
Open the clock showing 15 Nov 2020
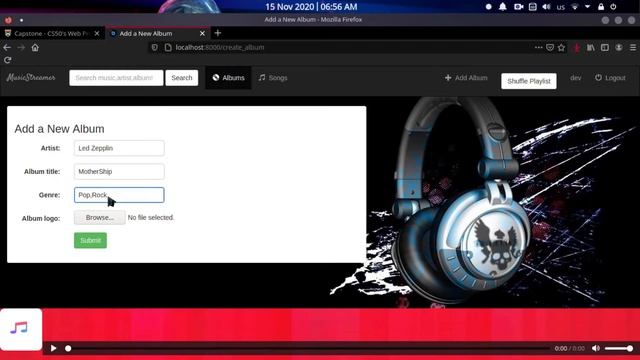click(x=311, y=7)
